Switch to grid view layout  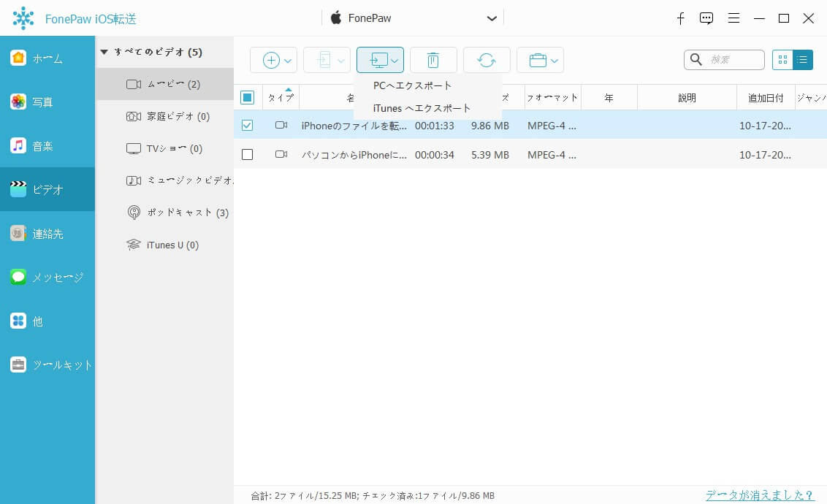tap(782, 60)
